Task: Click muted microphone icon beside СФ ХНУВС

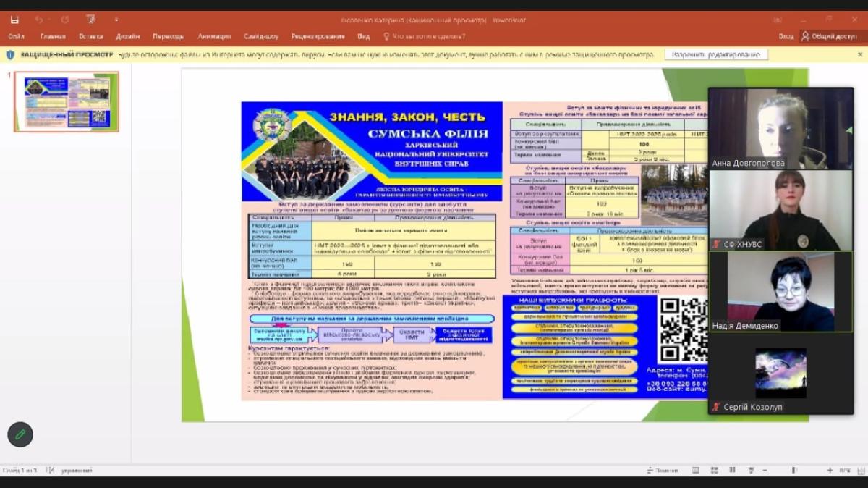Action: pos(717,244)
